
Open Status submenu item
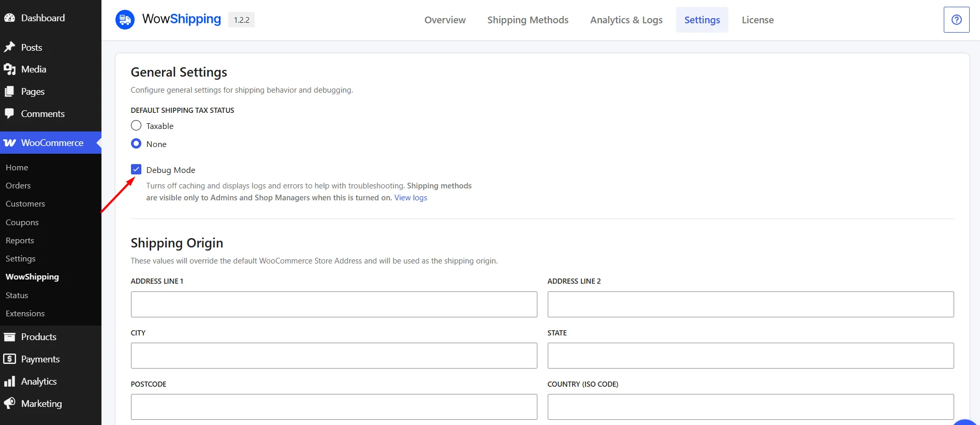(x=17, y=295)
